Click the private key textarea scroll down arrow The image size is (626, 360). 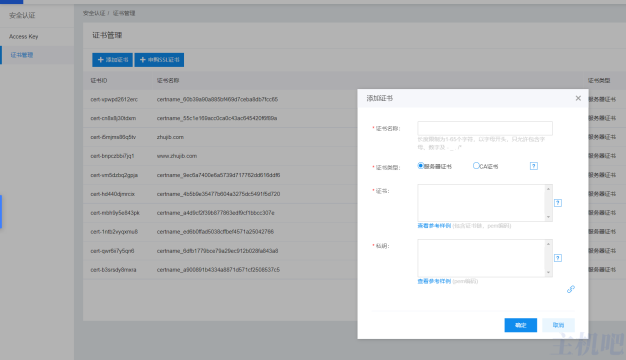[x=549, y=272]
